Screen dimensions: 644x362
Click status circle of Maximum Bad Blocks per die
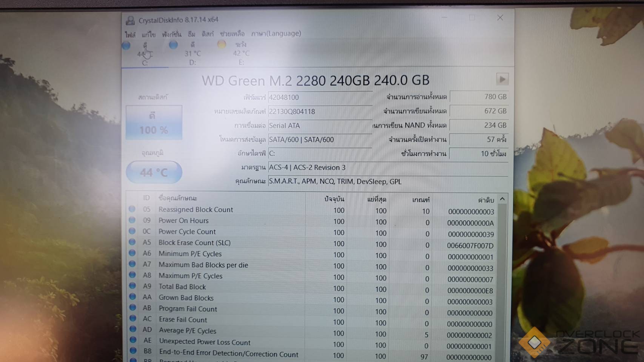[132, 264]
